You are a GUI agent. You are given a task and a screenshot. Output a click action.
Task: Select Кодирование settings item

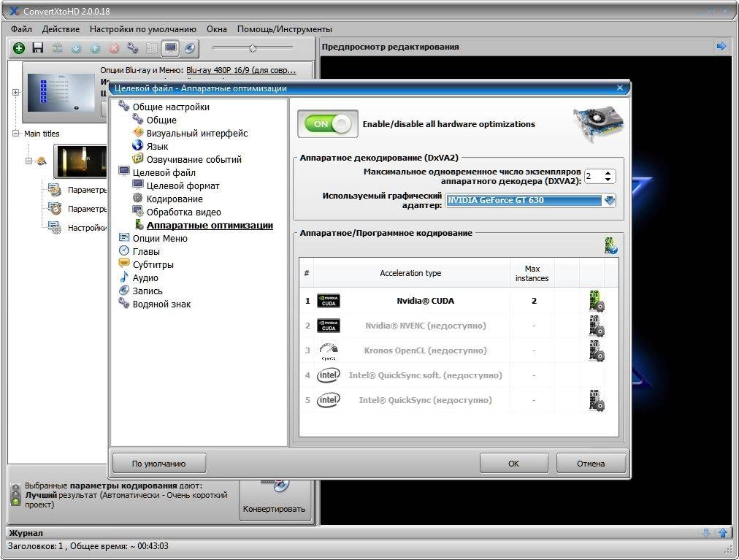(x=175, y=199)
